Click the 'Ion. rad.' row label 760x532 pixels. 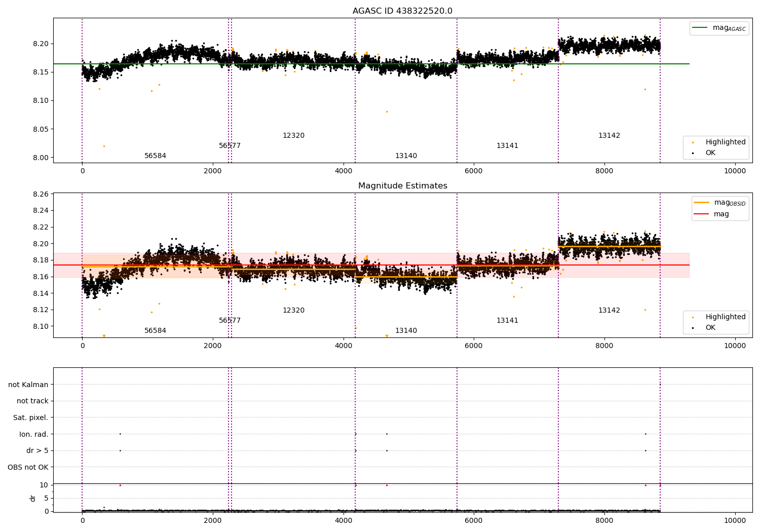[34, 434]
